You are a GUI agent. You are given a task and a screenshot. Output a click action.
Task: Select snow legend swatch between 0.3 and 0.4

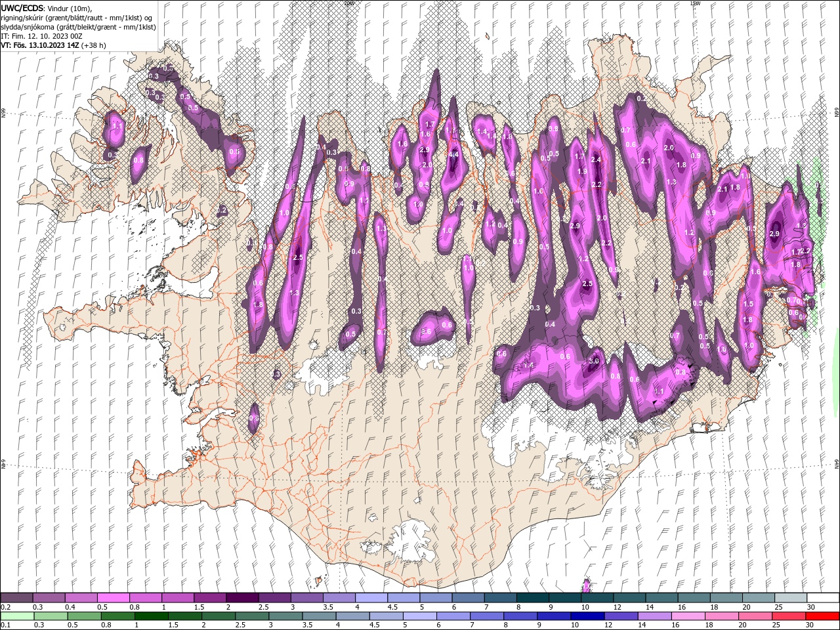[x=49, y=598]
